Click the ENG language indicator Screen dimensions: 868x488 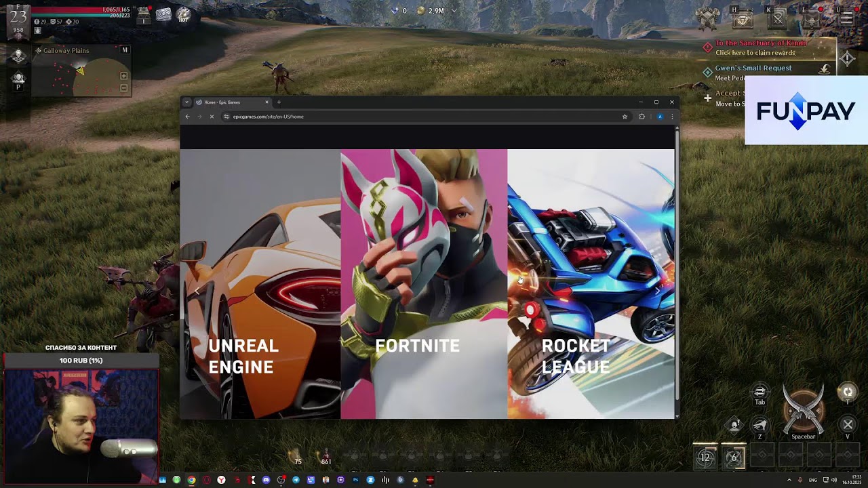[x=813, y=480]
